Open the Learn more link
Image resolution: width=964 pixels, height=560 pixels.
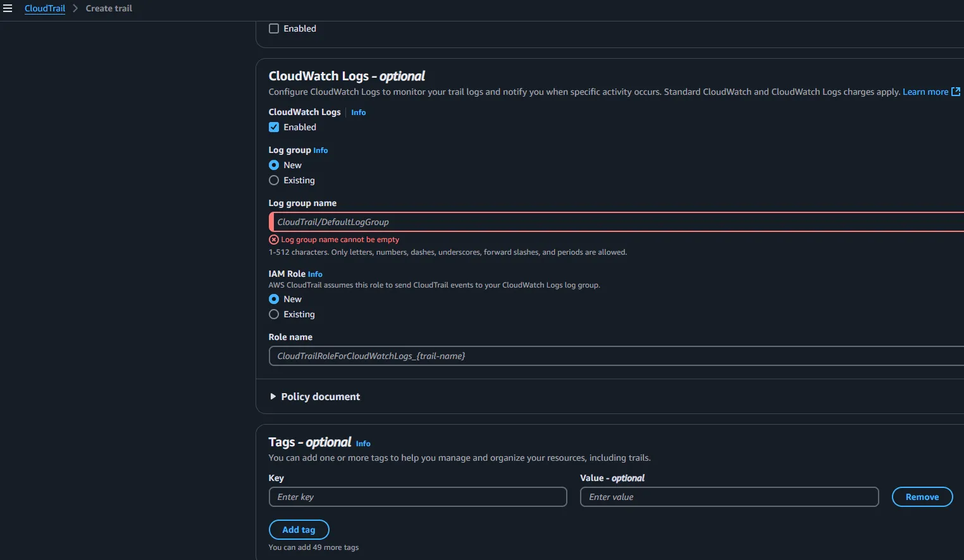pos(925,92)
